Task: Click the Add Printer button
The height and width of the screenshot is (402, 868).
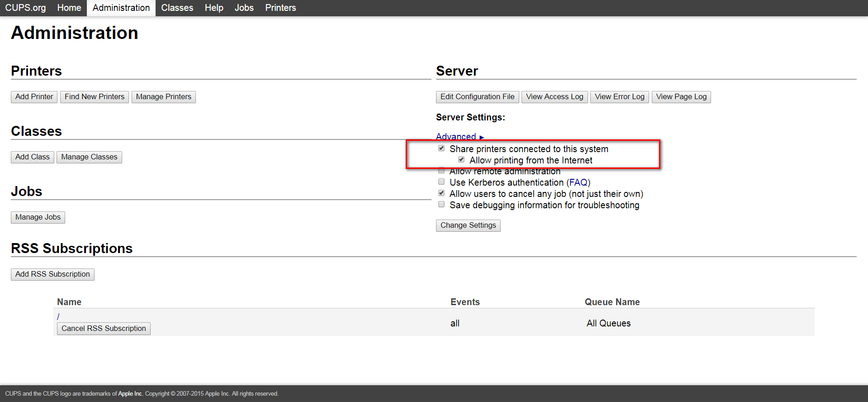Action: click(x=34, y=97)
